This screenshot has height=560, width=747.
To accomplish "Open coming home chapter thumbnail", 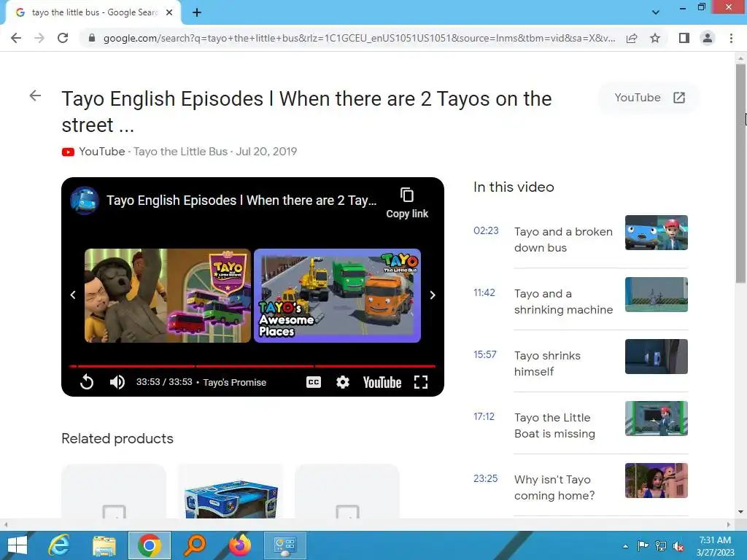I will [x=657, y=480].
